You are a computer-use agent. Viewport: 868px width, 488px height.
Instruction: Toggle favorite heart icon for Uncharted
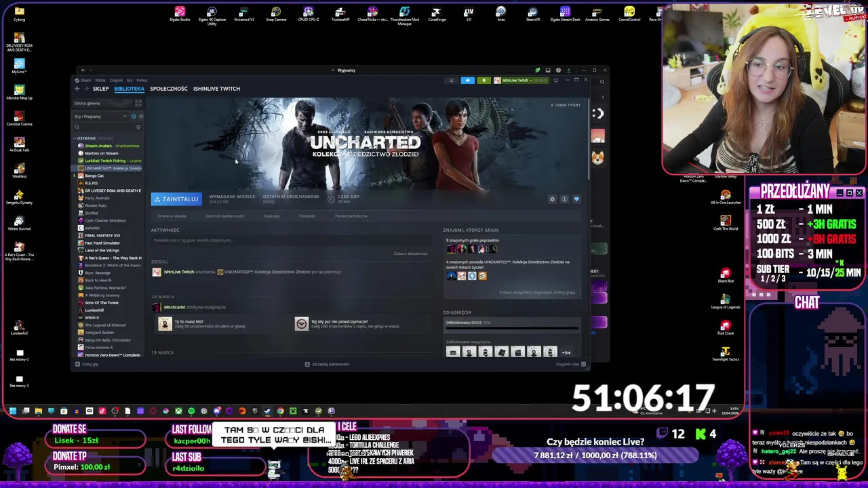click(576, 199)
